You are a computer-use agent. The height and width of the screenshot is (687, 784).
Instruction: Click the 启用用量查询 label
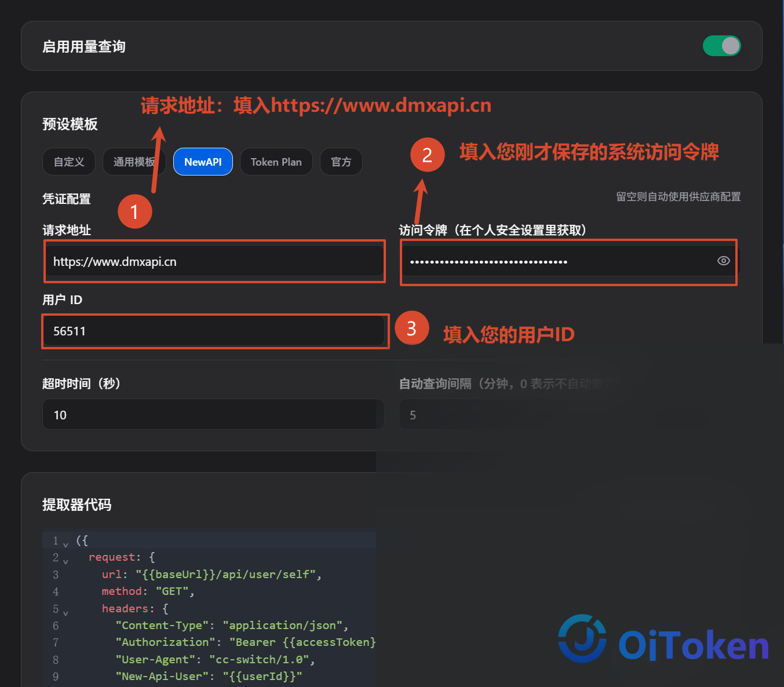[x=84, y=46]
